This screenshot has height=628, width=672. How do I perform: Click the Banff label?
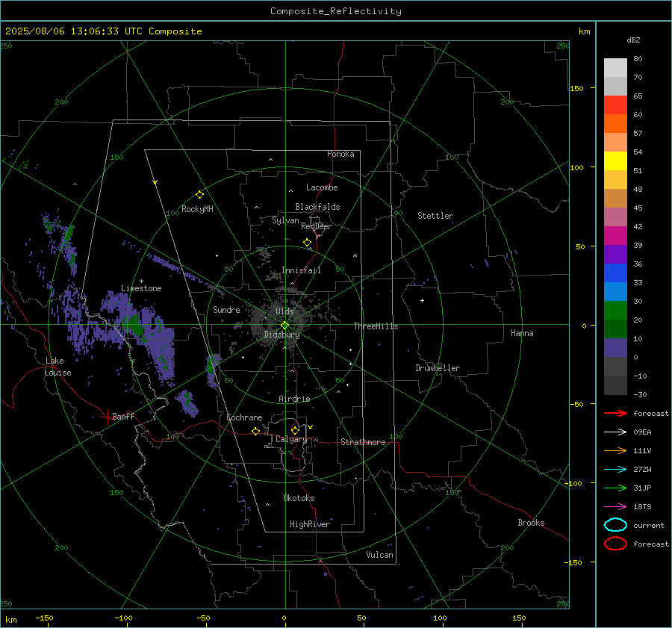123,416
